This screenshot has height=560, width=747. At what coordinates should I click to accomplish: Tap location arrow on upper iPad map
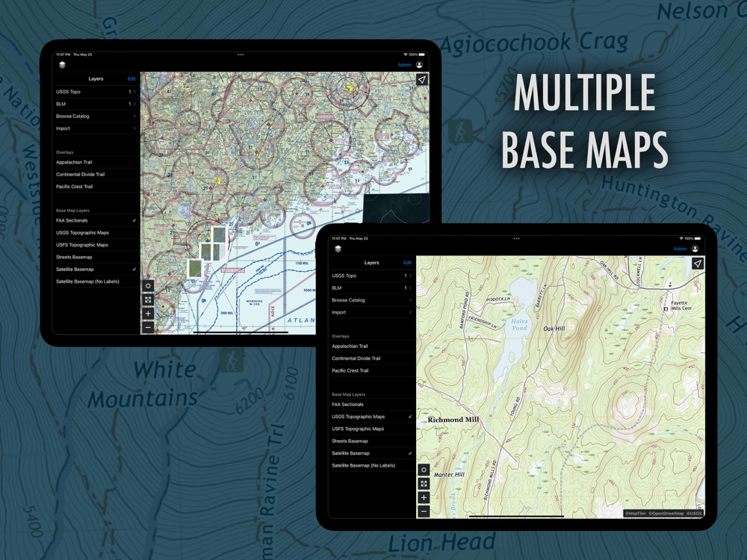[421, 80]
